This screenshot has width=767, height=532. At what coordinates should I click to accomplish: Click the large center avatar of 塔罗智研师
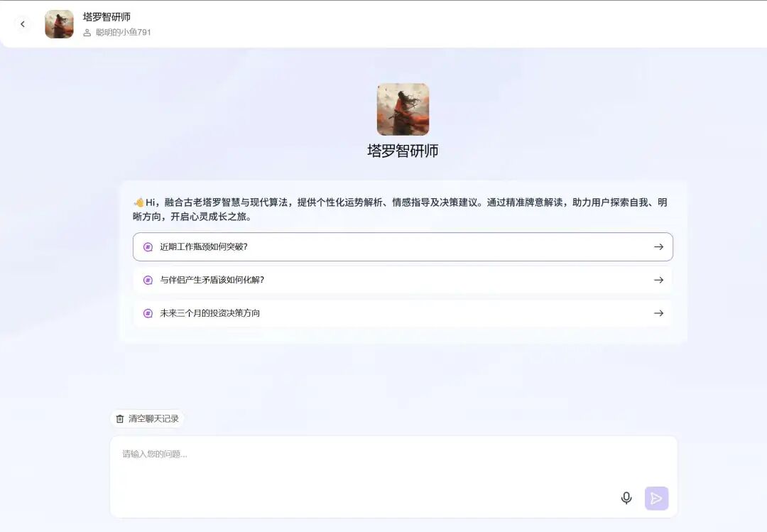403,109
